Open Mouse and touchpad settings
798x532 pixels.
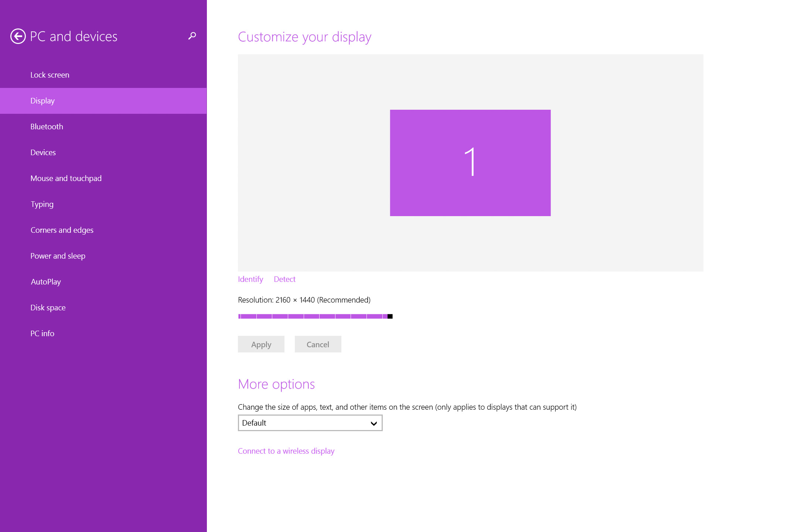(103, 178)
